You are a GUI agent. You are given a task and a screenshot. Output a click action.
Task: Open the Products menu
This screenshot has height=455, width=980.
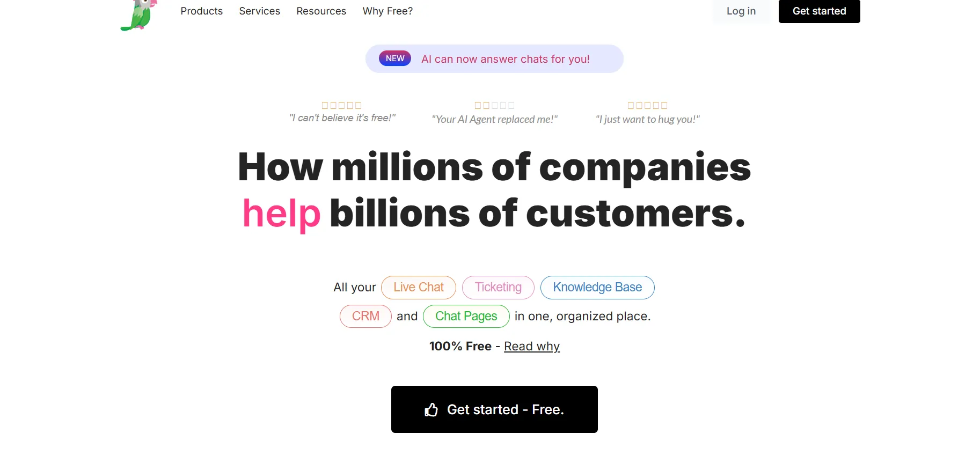(x=201, y=11)
